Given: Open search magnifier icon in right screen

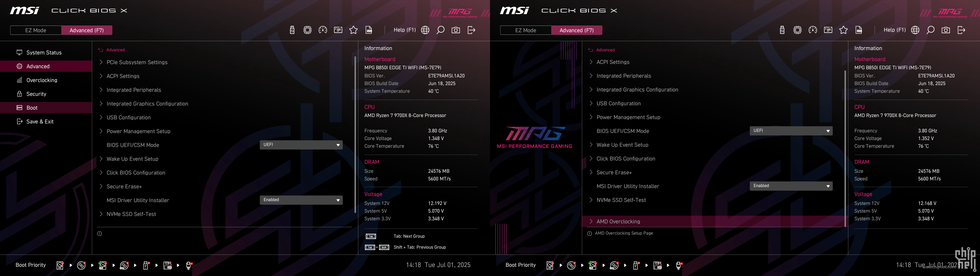Looking at the screenshot, I should tap(930, 30).
